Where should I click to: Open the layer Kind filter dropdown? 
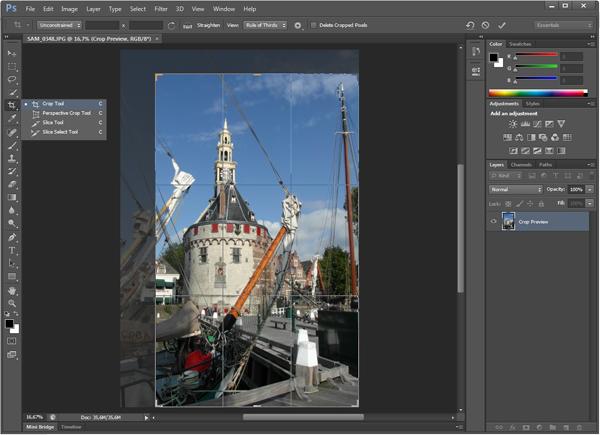[505, 176]
